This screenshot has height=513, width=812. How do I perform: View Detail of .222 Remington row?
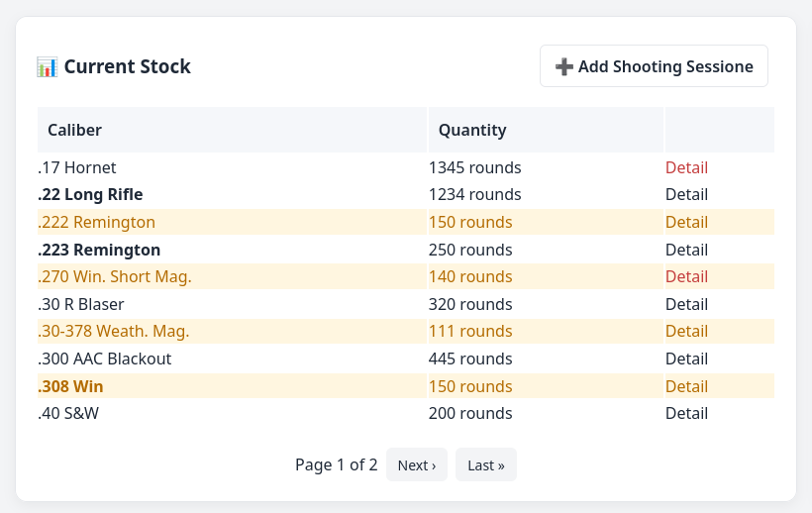686,222
